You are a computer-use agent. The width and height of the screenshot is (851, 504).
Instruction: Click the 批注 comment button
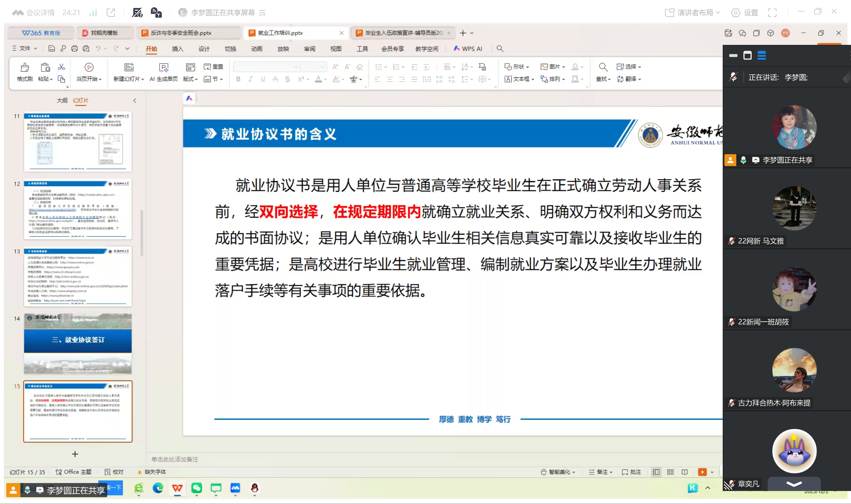pyautogui.click(x=631, y=472)
